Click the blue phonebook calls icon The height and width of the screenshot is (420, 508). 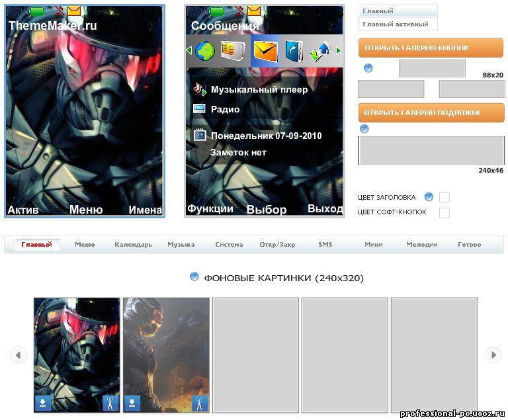(294, 51)
